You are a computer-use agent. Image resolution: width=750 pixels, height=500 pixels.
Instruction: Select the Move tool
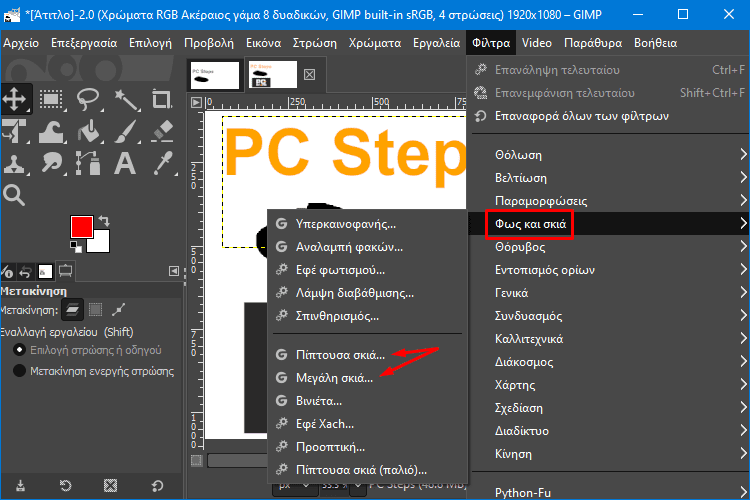pyautogui.click(x=15, y=99)
